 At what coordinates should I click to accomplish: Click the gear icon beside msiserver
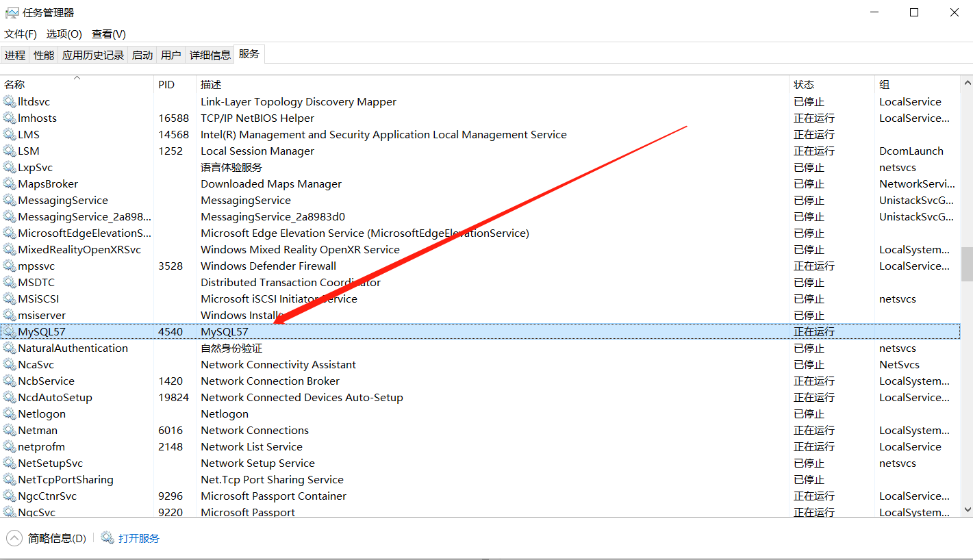pyautogui.click(x=9, y=315)
